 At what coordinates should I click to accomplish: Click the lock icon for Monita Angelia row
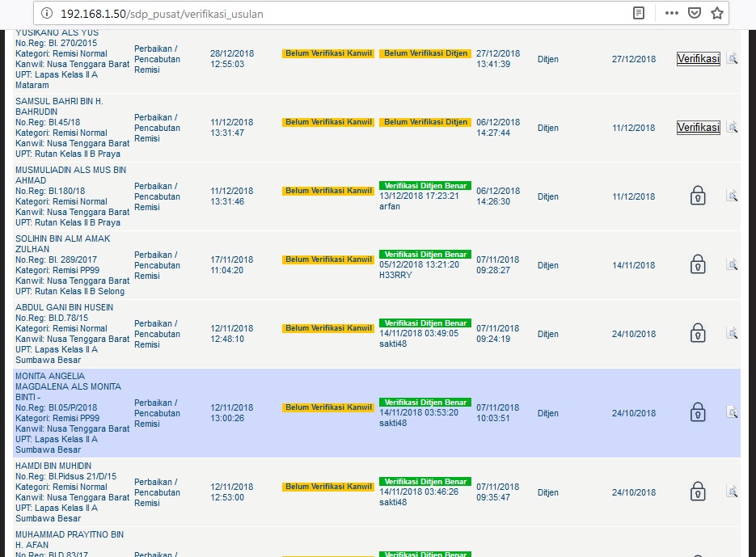(697, 412)
